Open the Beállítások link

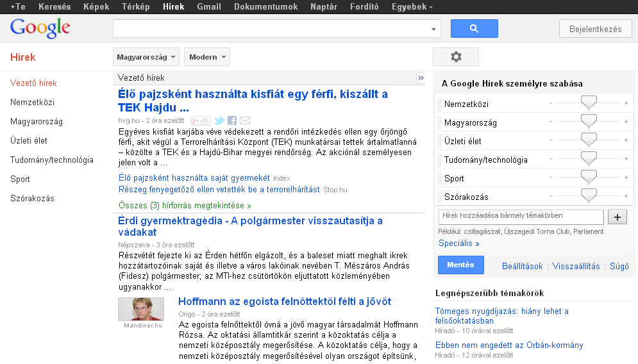(x=522, y=267)
